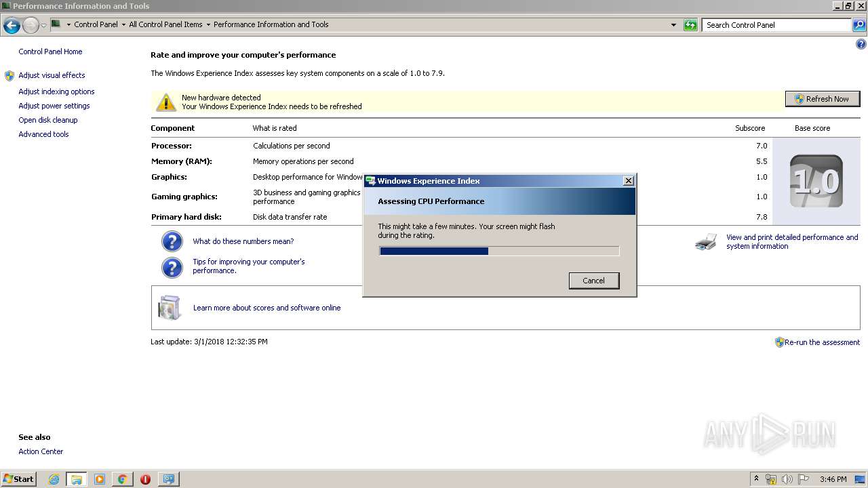Open What do these numbers mean link
The width and height of the screenshot is (868, 488).
tap(243, 241)
